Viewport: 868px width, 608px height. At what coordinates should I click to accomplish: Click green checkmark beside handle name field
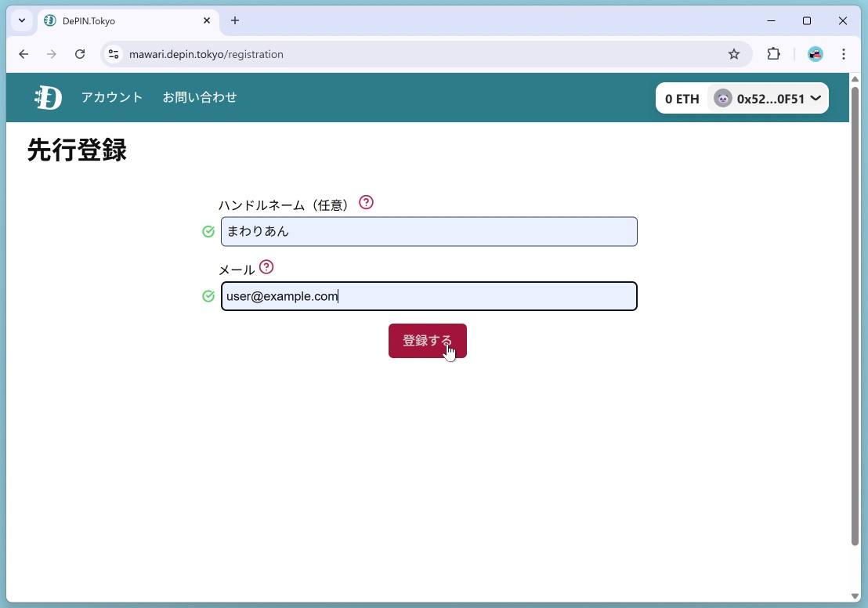(208, 231)
